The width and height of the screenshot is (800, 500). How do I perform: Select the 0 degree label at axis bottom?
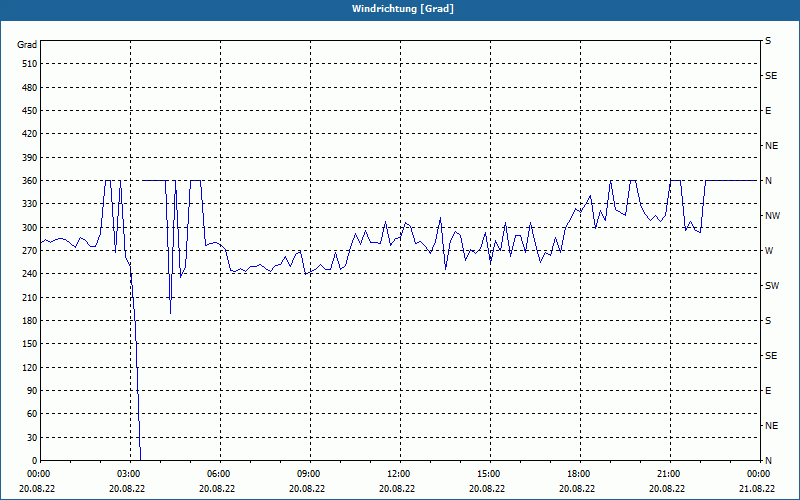tap(35, 461)
